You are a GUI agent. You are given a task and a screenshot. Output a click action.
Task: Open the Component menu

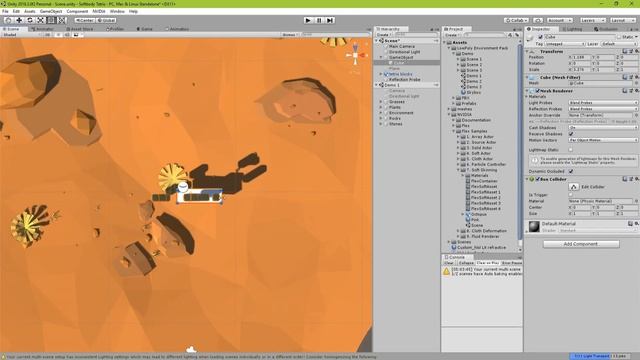pos(77,11)
